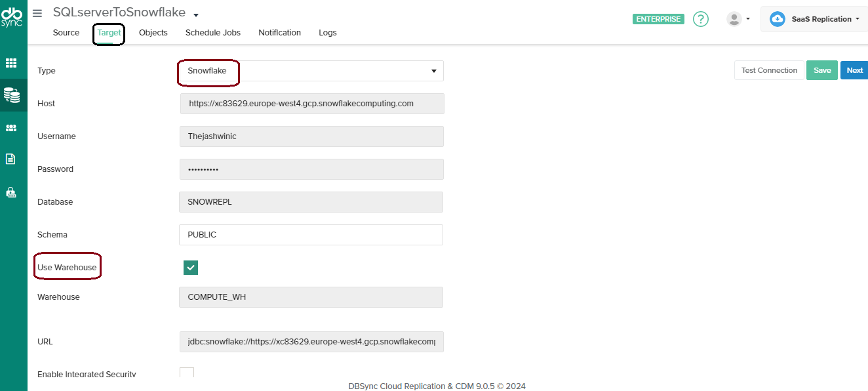Open the hamburger menu icon
Image resolution: width=868 pixels, height=391 pixels.
[x=37, y=13]
